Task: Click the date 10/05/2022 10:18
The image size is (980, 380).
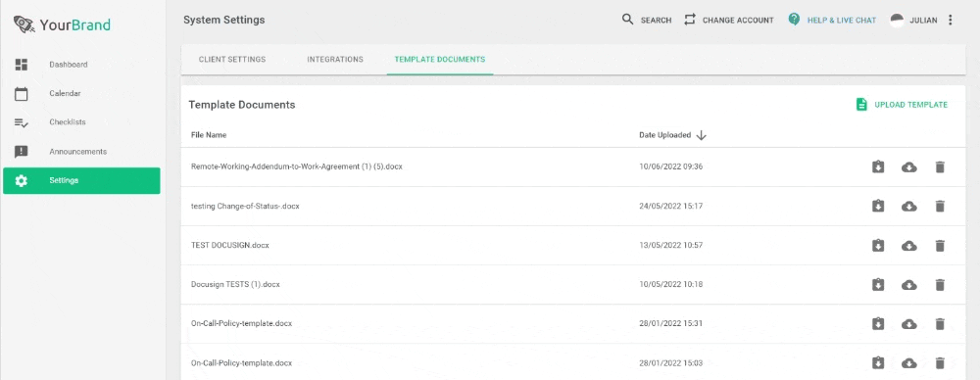Action: [671, 284]
